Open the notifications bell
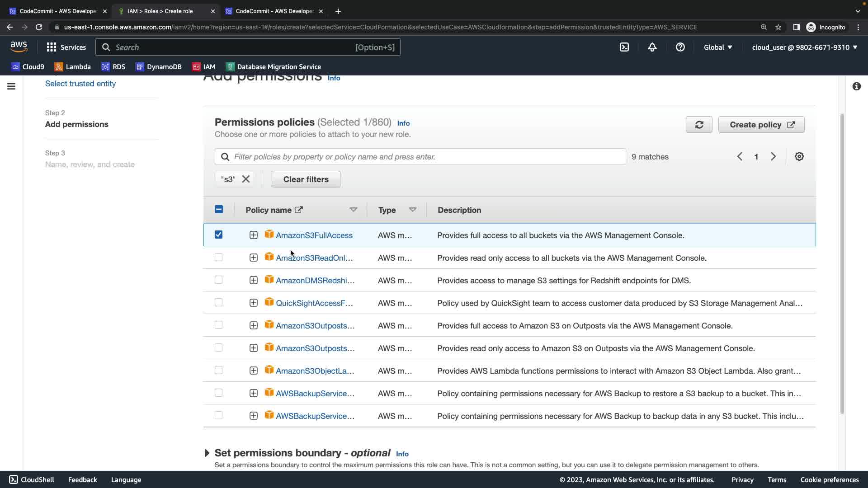 pyautogui.click(x=652, y=47)
